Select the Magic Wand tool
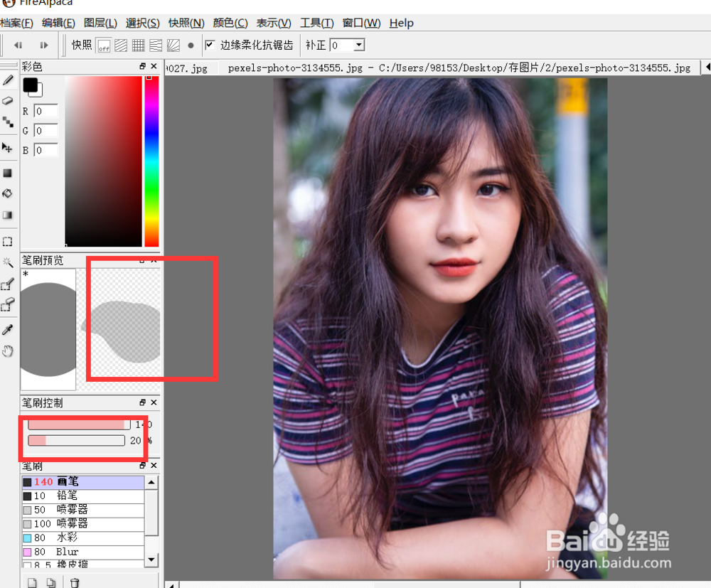This screenshot has height=588, width=711. [x=8, y=262]
